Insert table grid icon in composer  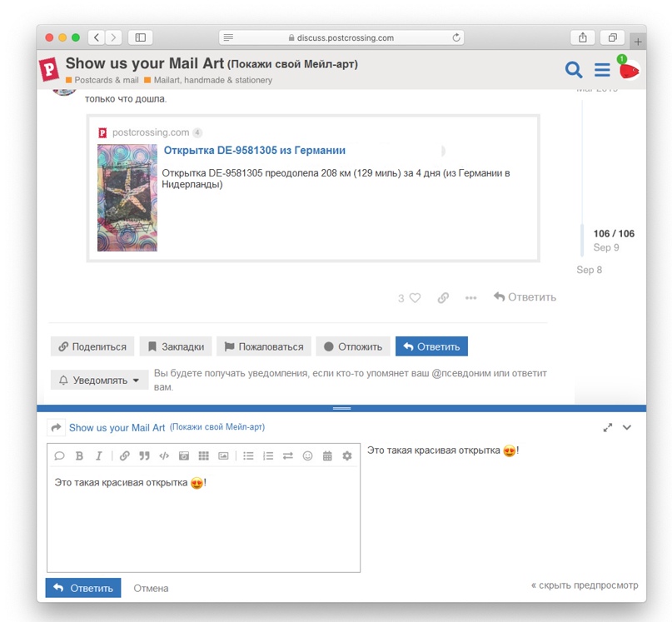(203, 455)
